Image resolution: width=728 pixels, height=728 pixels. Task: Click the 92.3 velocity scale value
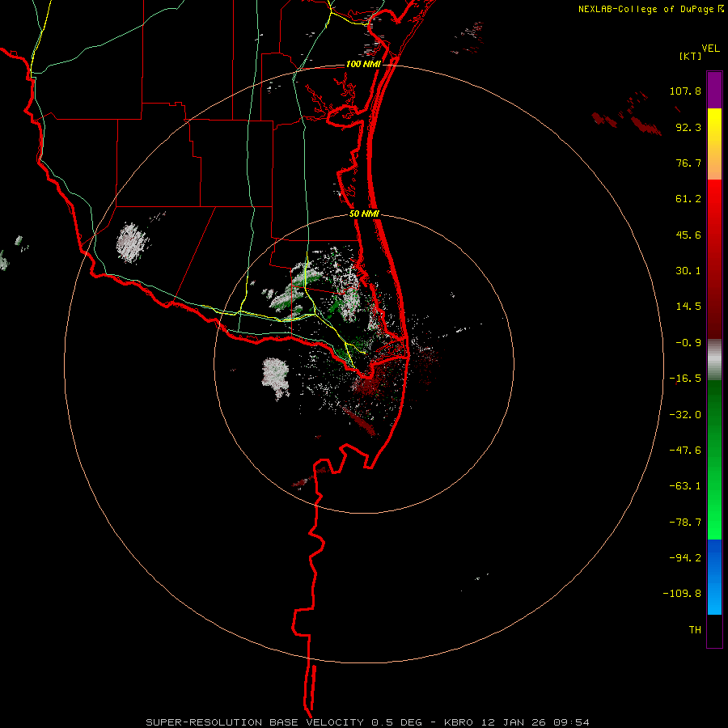688,127
